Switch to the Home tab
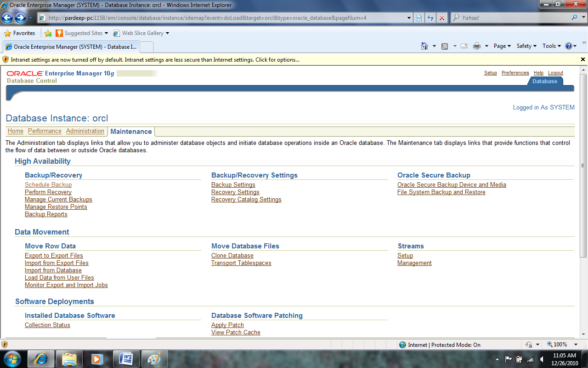Image resolution: width=588 pixels, height=368 pixels. pos(16,131)
